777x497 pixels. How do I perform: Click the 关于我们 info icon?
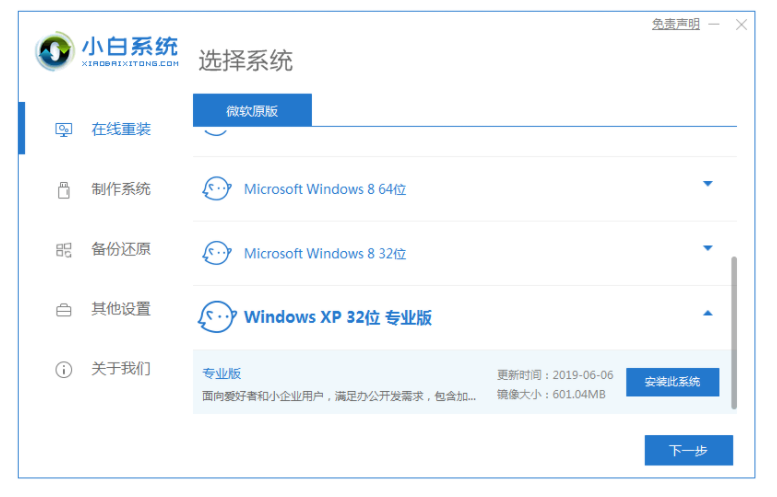(x=64, y=369)
